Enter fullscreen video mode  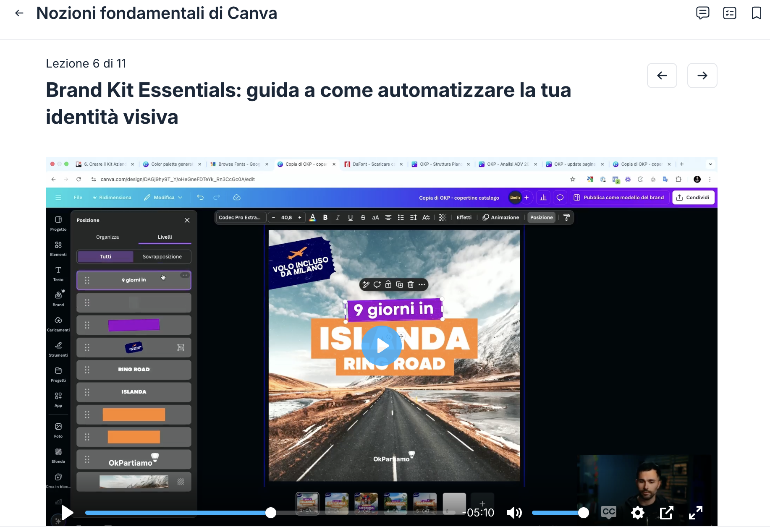point(696,512)
